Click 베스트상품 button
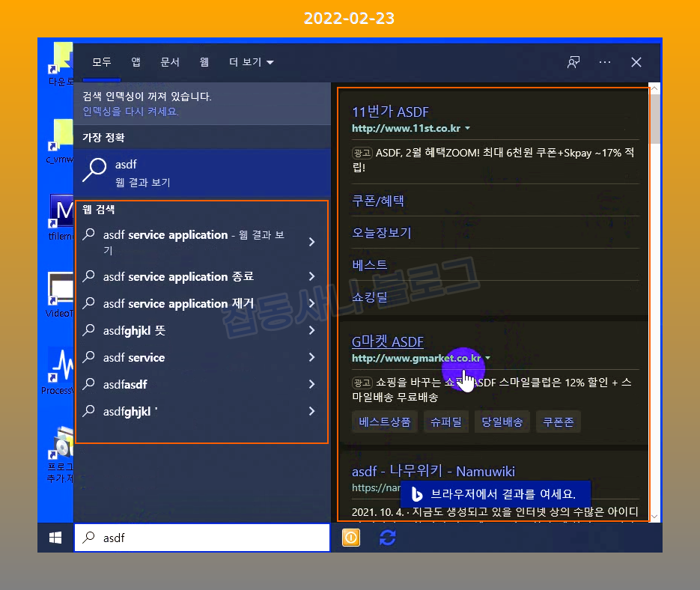The width and height of the screenshot is (700, 590). 384,422
